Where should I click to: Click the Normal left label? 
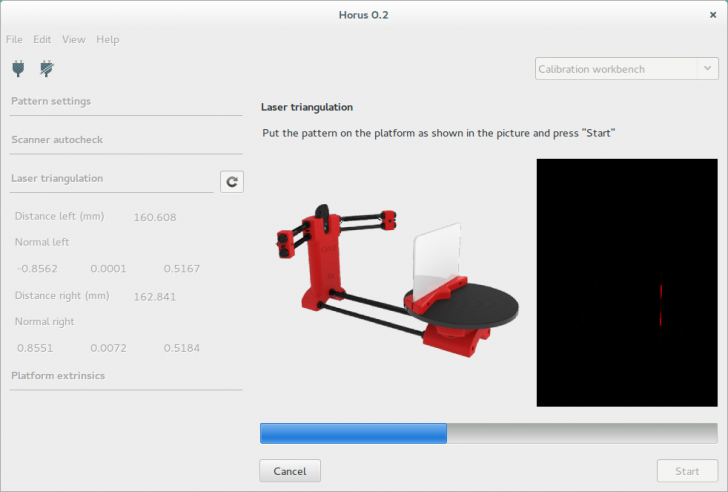point(42,242)
